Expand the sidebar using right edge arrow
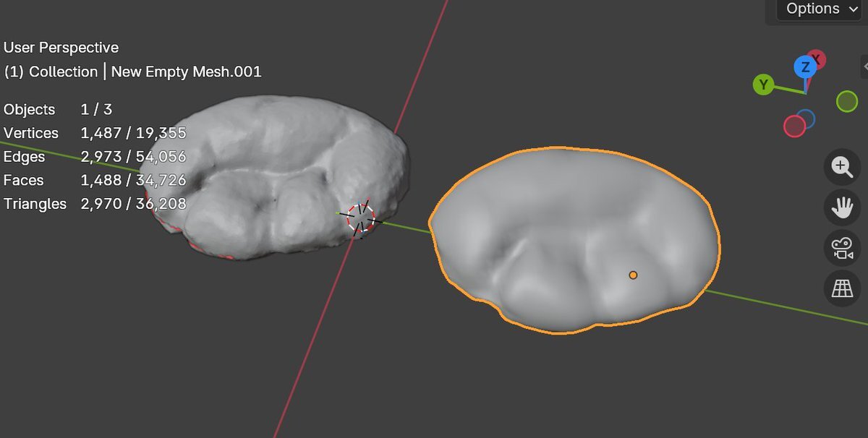The width and height of the screenshot is (868, 438). 864,66
